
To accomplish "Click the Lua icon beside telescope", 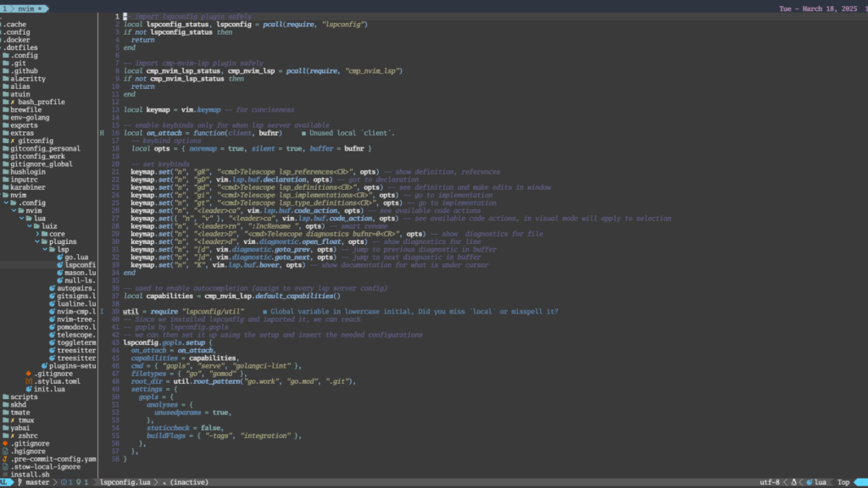I will (x=52, y=334).
